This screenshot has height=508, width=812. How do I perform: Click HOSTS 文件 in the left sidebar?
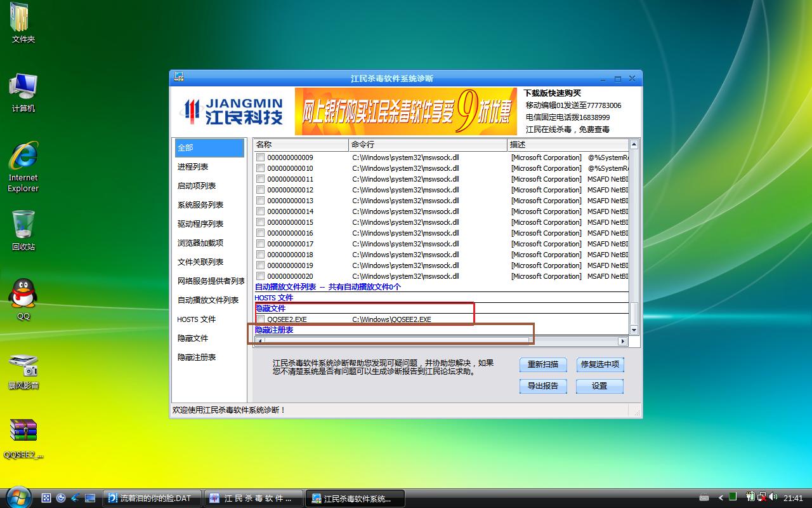(x=209, y=319)
